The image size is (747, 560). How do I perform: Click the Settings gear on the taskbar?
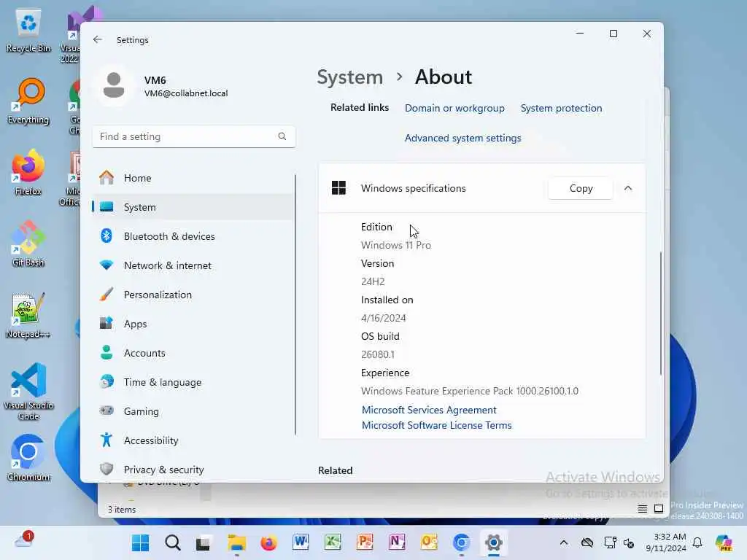pyautogui.click(x=494, y=542)
